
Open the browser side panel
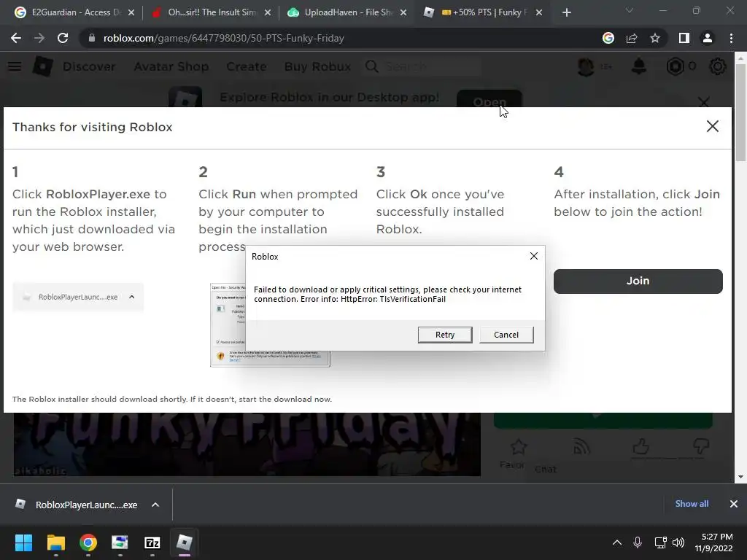(684, 38)
